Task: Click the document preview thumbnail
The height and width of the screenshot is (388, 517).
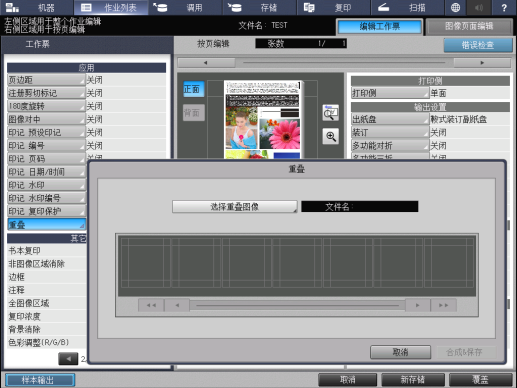Action: (263, 119)
